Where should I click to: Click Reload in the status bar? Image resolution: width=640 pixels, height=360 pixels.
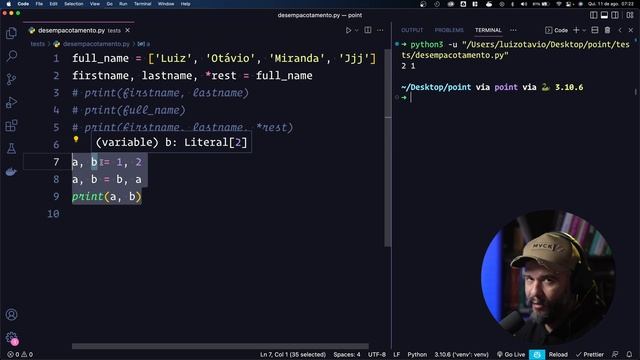pos(558,354)
